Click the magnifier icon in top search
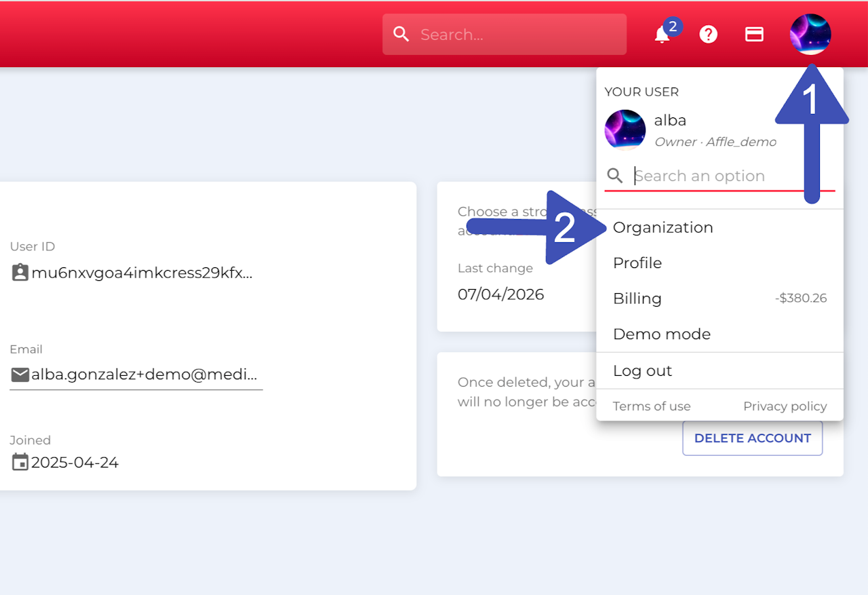This screenshot has height=595, width=868. point(401,35)
